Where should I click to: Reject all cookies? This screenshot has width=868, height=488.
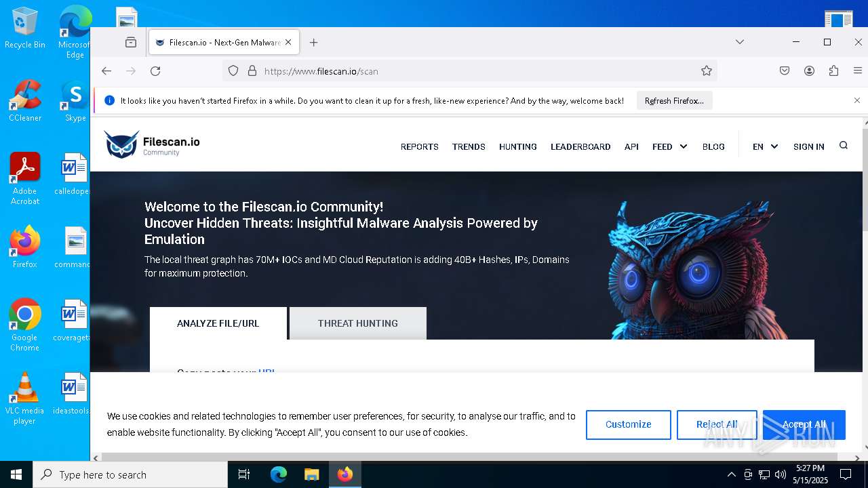point(717,424)
